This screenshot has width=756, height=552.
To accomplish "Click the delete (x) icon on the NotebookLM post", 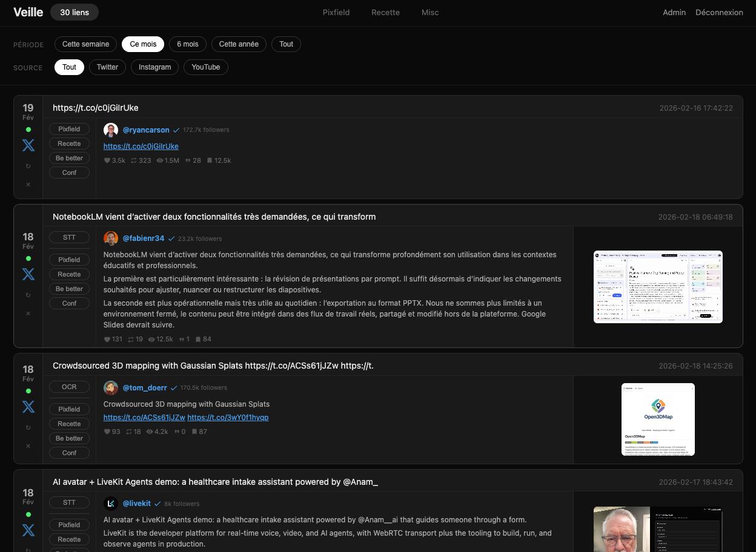I will click(x=28, y=313).
